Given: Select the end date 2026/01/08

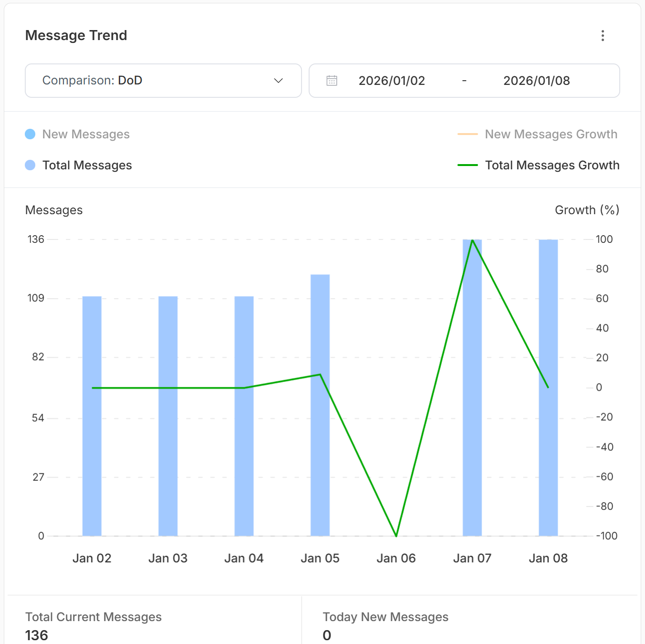Looking at the screenshot, I should pos(536,81).
